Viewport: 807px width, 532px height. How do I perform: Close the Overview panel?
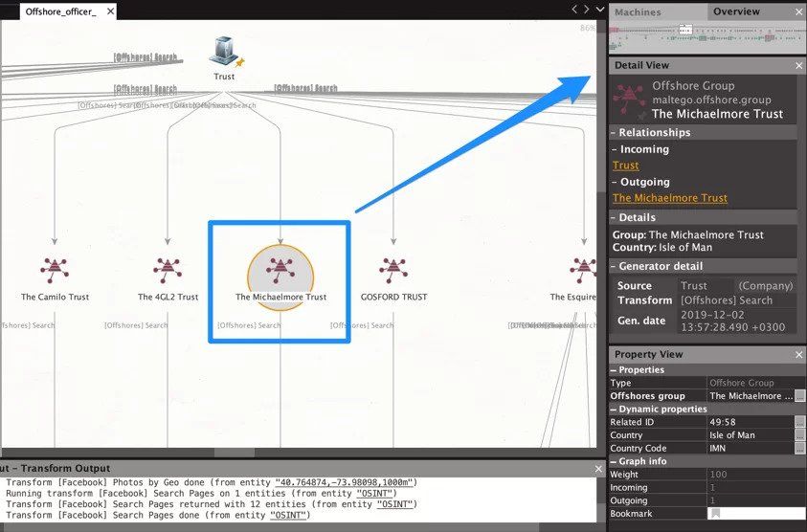point(798,11)
